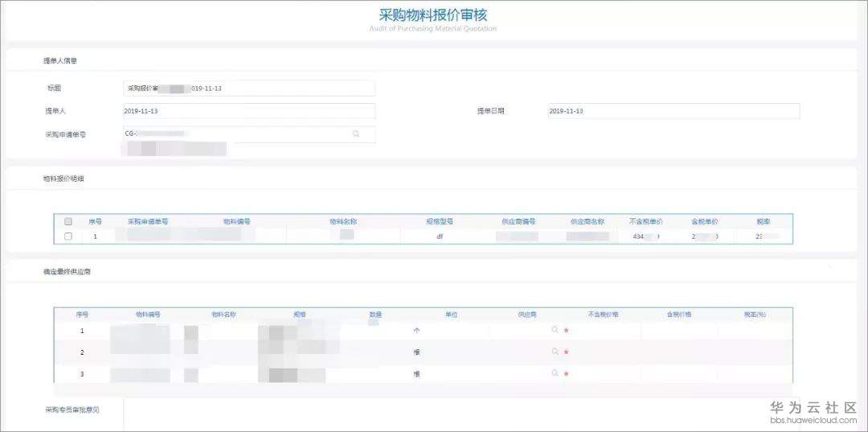Click the 不含税价格 column header

[603, 314]
